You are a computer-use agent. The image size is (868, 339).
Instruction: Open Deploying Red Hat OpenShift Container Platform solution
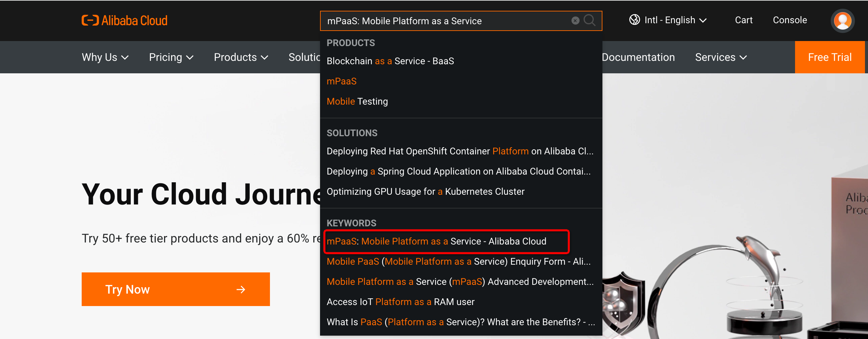point(461,151)
